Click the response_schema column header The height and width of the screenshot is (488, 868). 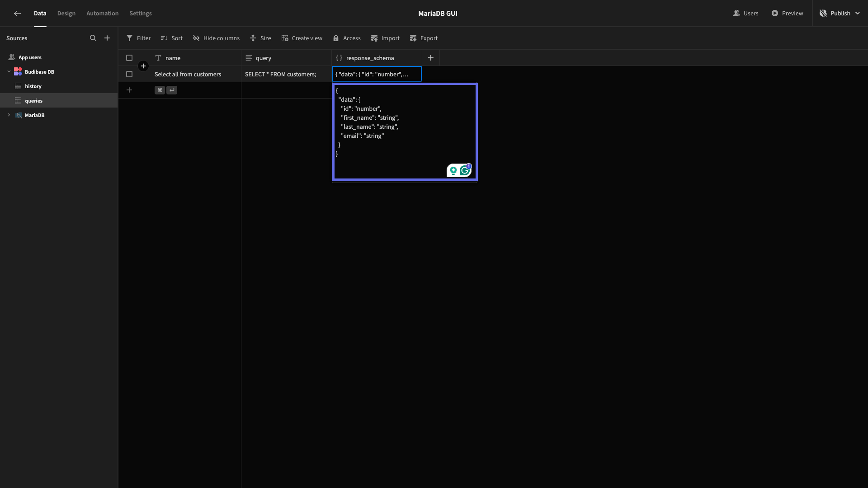(377, 58)
